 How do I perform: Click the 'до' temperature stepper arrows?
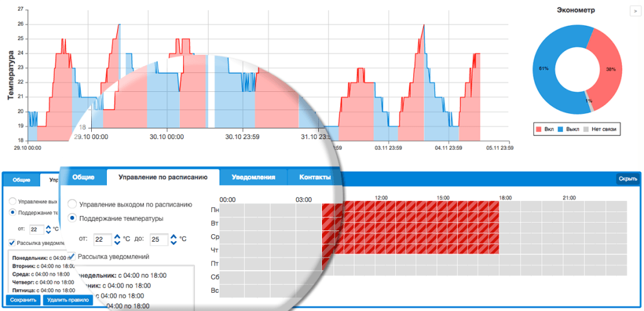(x=173, y=239)
